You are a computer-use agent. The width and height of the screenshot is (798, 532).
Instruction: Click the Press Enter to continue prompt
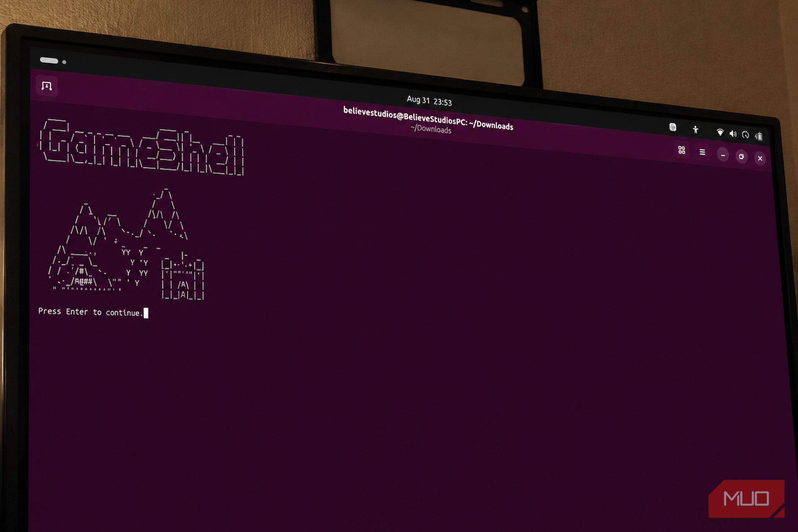91,312
